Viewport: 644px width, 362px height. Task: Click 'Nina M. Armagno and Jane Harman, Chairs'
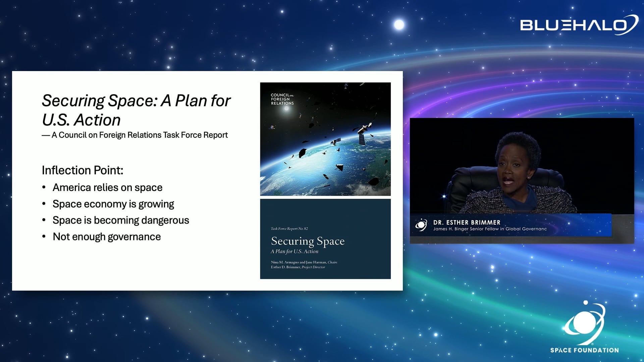(x=304, y=262)
